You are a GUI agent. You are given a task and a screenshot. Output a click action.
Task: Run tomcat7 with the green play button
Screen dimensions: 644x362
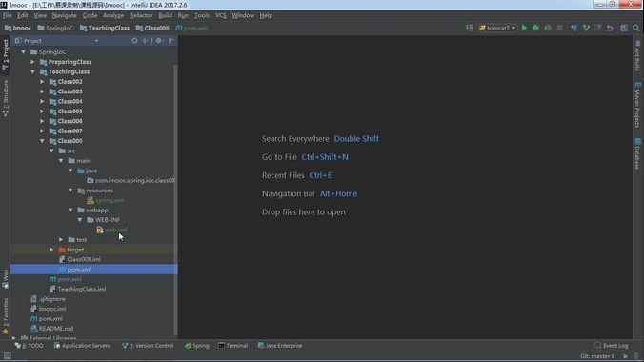524,28
